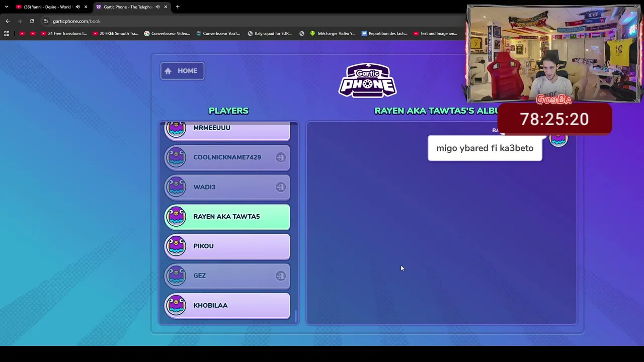The height and width of the screenshot is (362, 644).
Task: Click the 'migo ybared fi ka3beto' message bubble
Action: coord(485,148)
